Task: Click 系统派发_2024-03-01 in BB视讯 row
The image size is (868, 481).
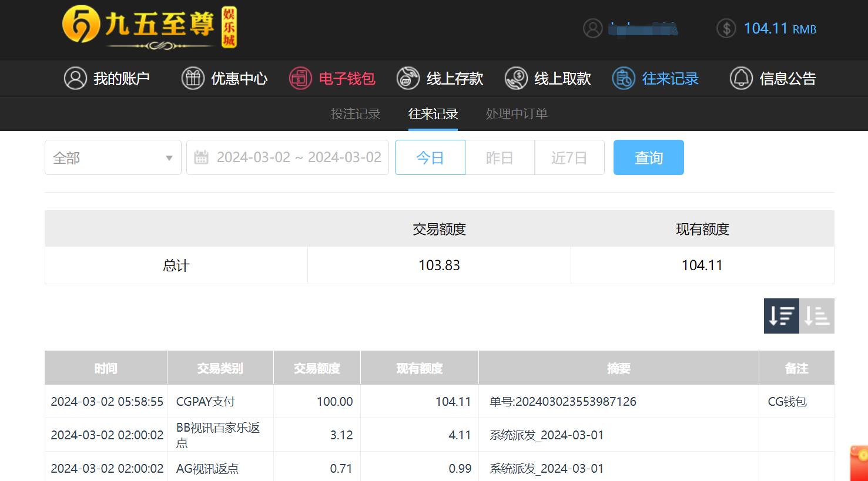Action: coord(547,435)
